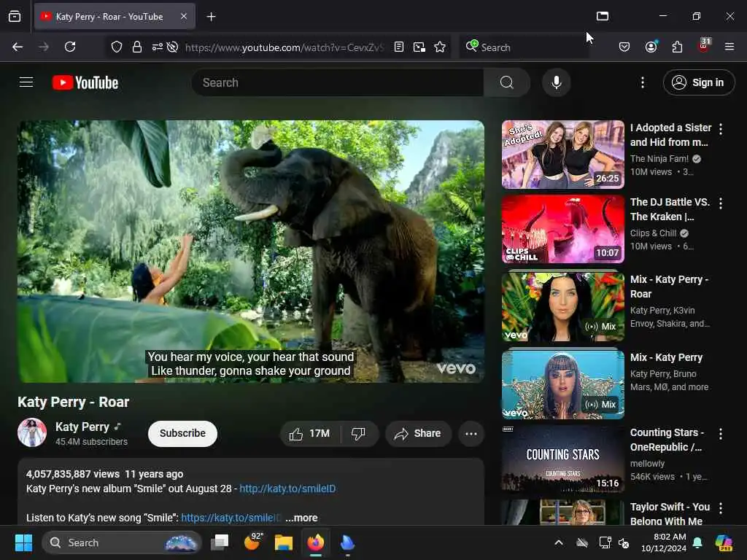Open extension with 31 badge
Image resolution: width=747 pixels, height=560 pixels.
[x=704, y=46]
